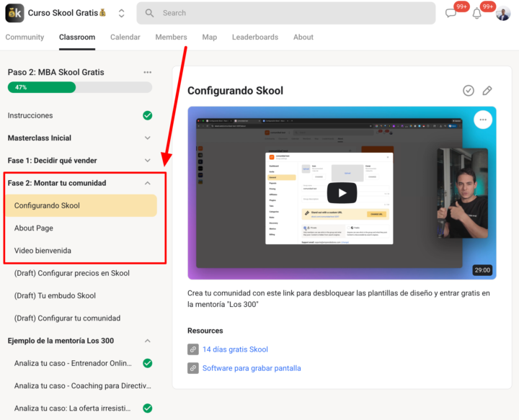Click the 47% course progress bar
Viewport: 519px width, 420px height.
pyautogui.click(x=79, y=87)
